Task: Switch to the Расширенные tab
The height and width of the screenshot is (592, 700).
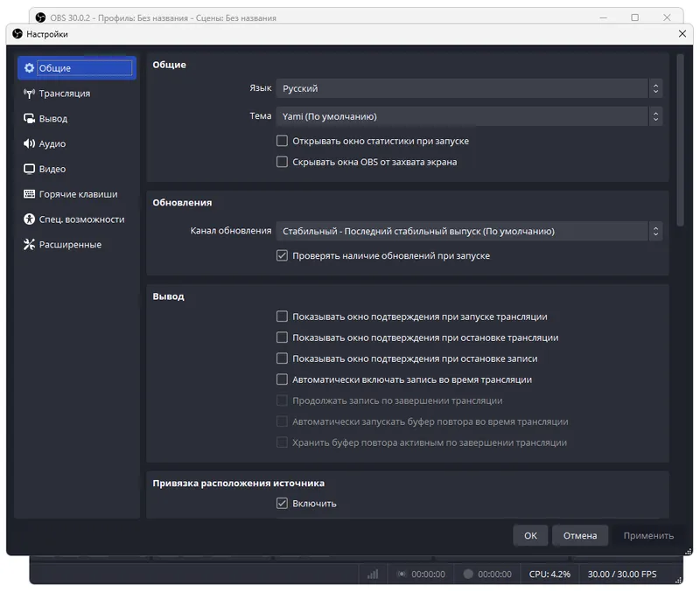Action: 77,245
